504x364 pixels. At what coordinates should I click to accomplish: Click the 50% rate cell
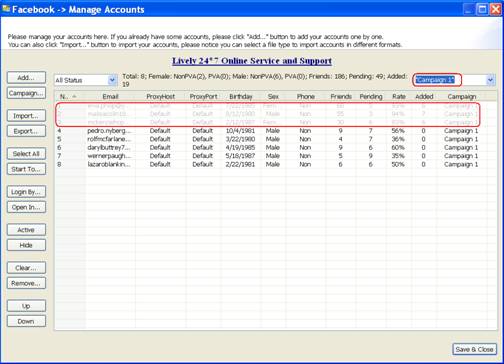tap(398, 164)
